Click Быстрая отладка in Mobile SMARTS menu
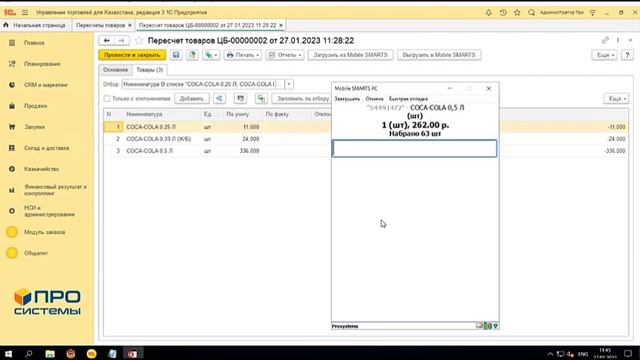640x360 pixels. (408, 99)
